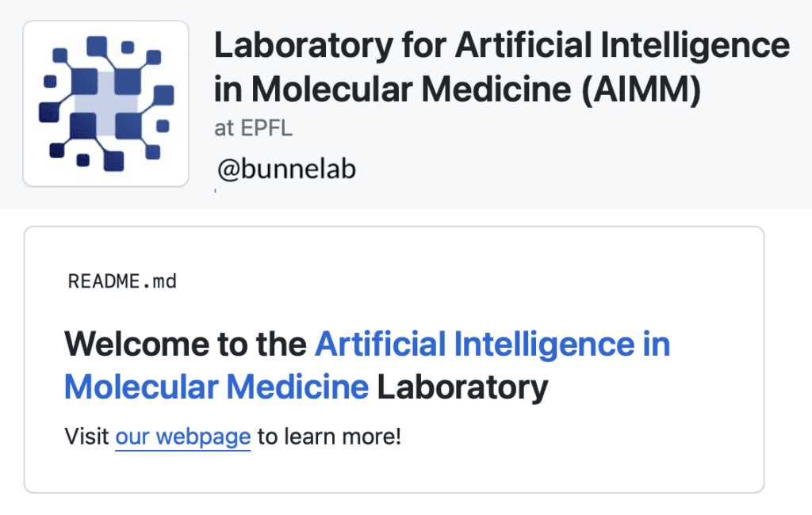
Task: Follow the "our webpage" link
Action: [x=182, y=436]
